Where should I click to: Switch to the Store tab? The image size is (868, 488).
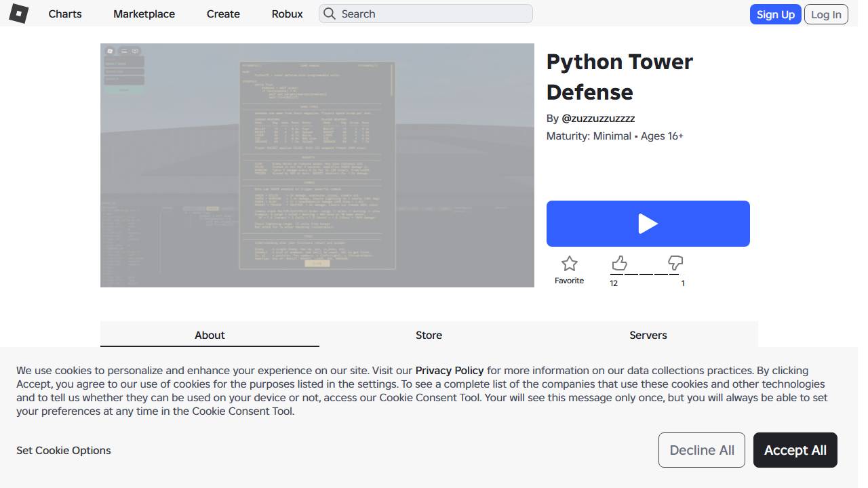point(429,335)
